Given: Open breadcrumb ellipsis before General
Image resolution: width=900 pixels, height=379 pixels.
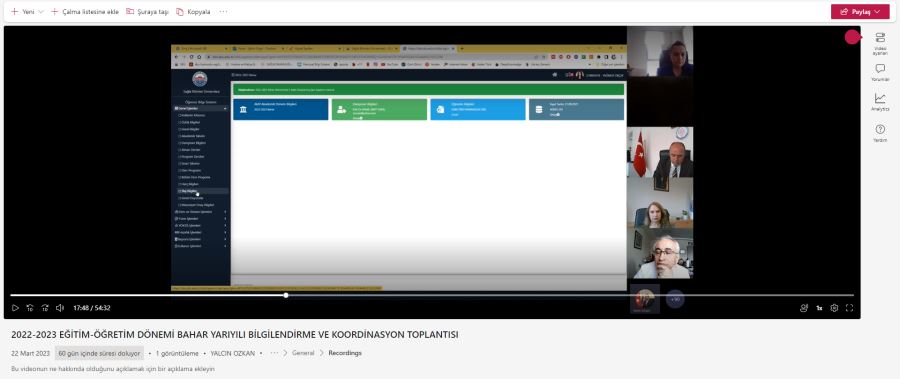Looking at the screenshot, I should [x=274, y=353].
